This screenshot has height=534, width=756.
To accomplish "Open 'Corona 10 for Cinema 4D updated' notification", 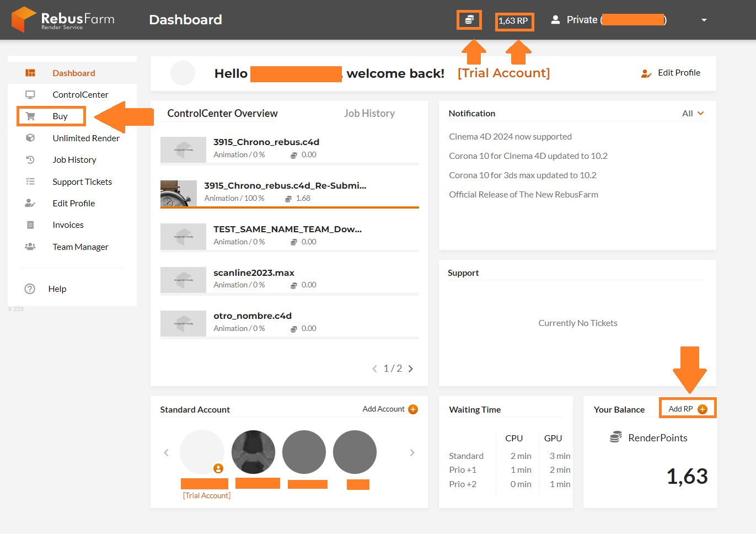I will point(528,156).
